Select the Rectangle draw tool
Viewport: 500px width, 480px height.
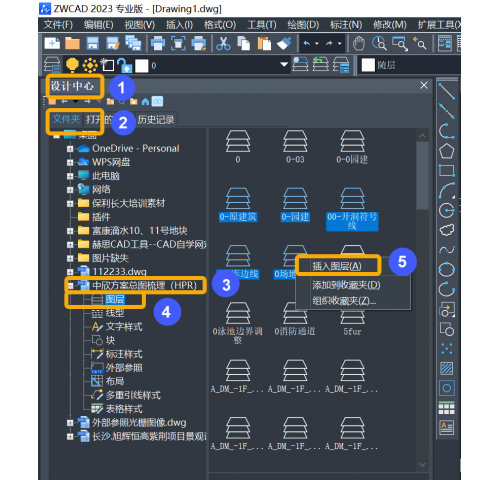[x=447, y=170]
